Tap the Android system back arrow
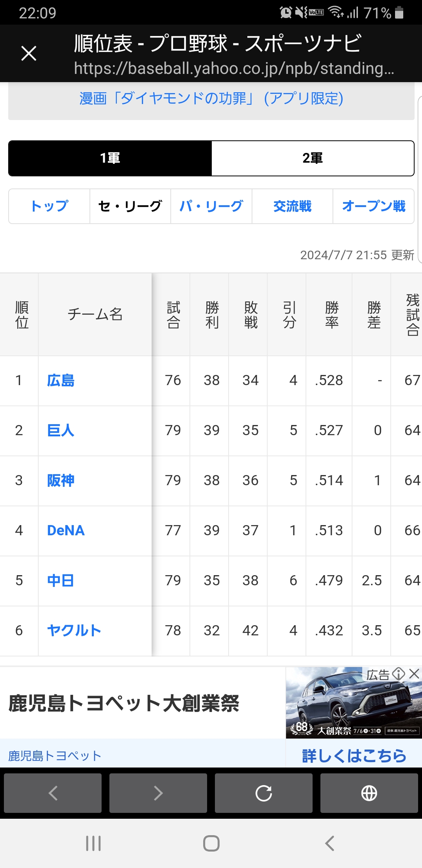422x868 pixels. 329,843
